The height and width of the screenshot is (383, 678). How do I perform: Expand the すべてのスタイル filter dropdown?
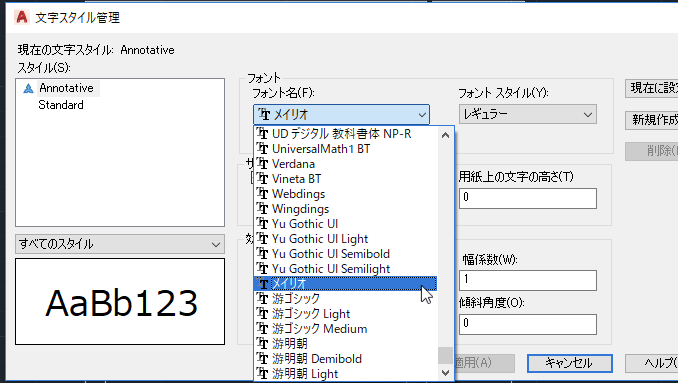[x=120, y=244]
